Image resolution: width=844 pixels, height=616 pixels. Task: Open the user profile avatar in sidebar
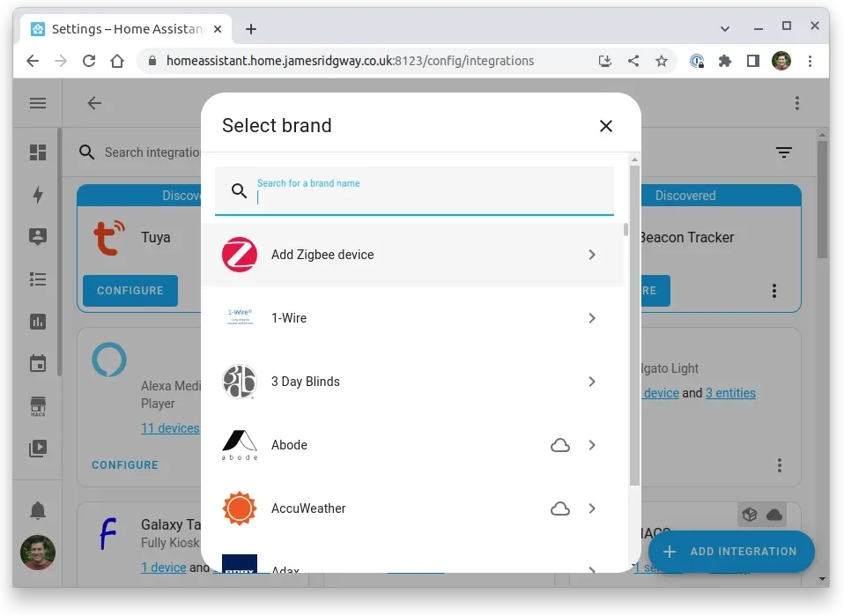[x=38, y=552]
